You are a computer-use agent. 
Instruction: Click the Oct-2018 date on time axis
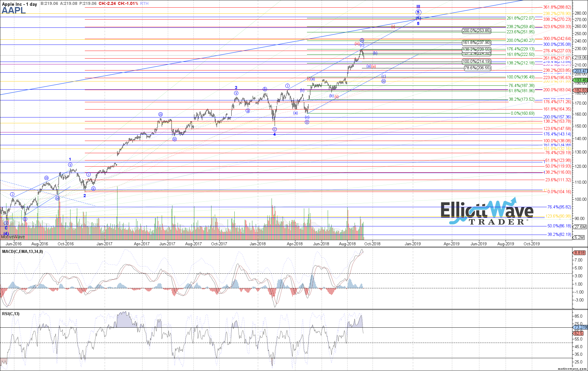click(372, 244)
